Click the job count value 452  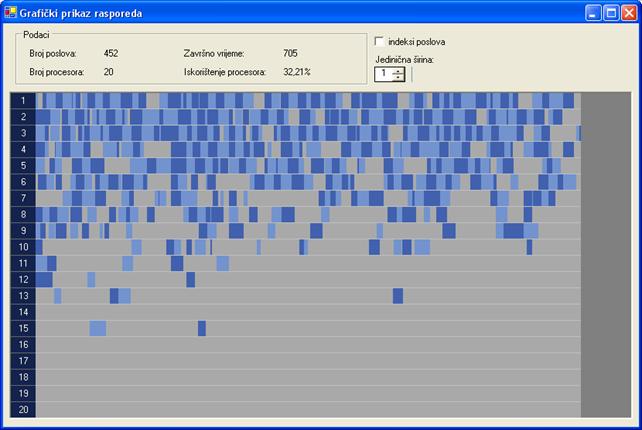point(111,53)
